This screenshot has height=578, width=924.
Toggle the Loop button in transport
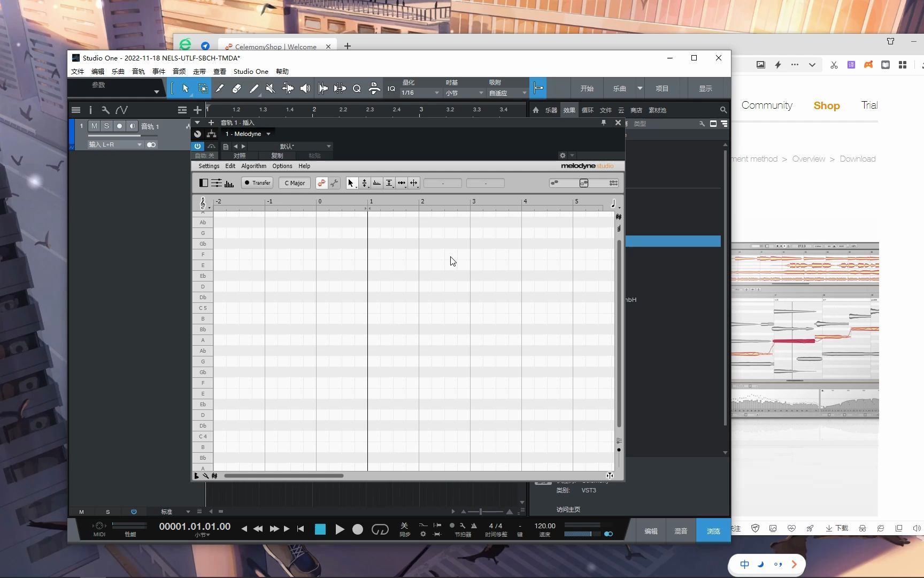pos(380,529)
